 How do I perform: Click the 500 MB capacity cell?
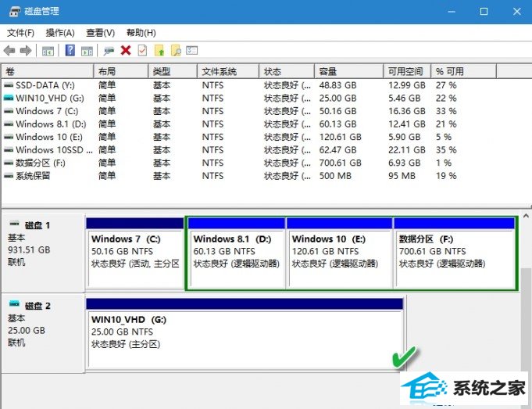pyautogui.click(x=335, y=176)
